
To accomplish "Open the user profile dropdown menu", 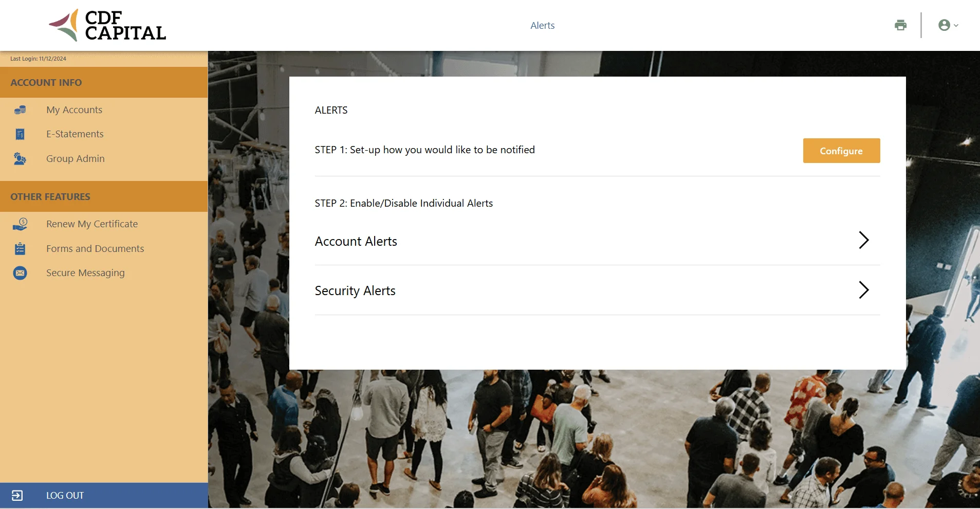I will coord(948,25).
